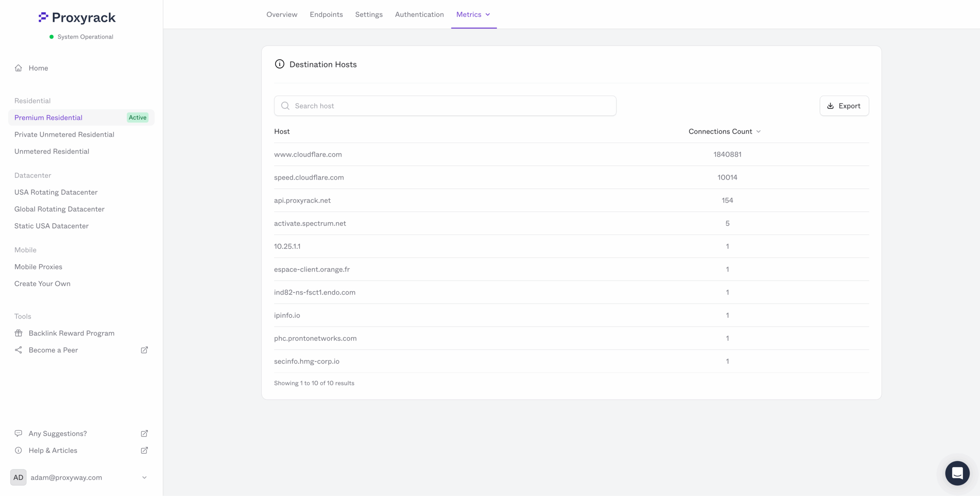Open the chat support bubble in the corner
Viewport: 980px width, 496px height.
coord(957,473)
